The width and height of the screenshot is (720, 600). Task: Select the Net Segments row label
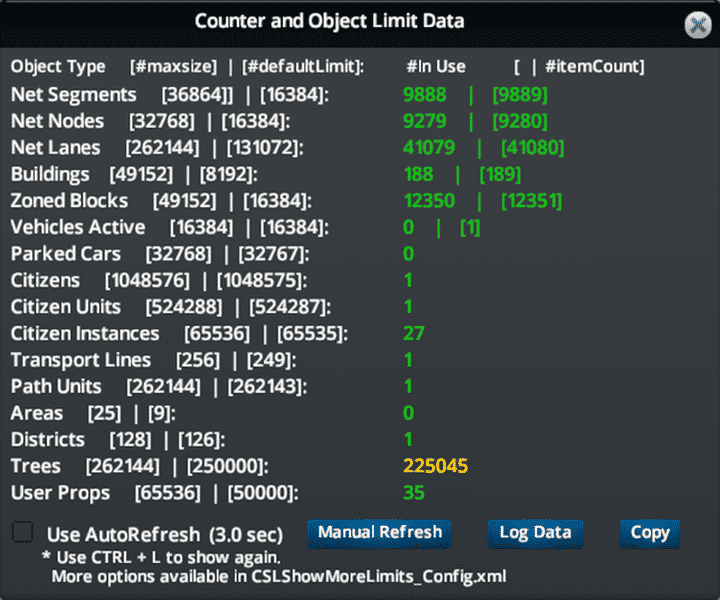pyautogui.click(x=73, y=95)
